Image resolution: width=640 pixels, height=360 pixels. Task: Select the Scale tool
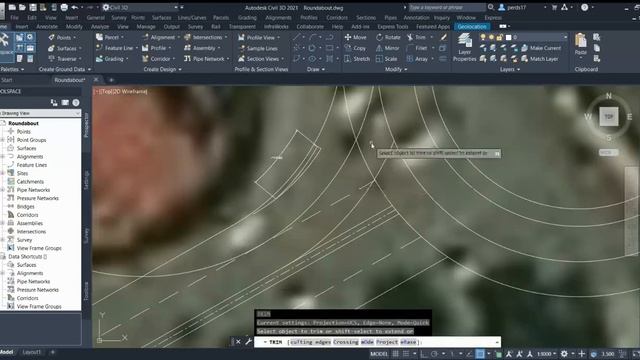(x=386, y=59)
